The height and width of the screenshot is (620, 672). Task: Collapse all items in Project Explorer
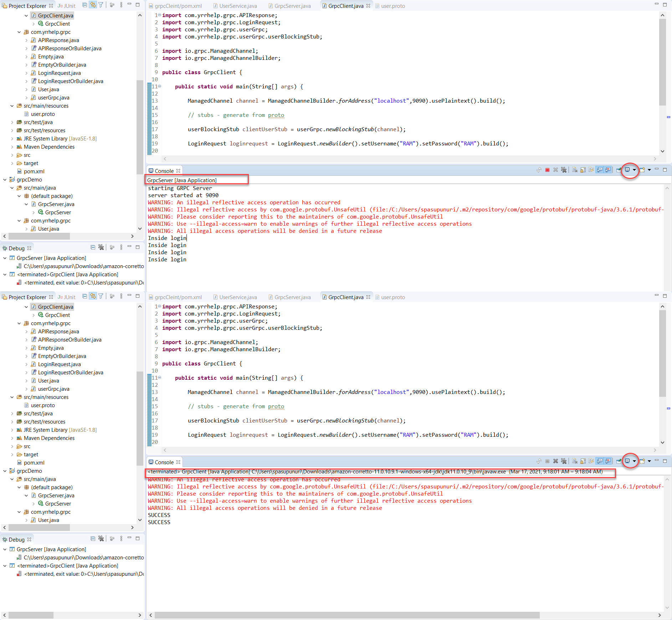[84, 5]
